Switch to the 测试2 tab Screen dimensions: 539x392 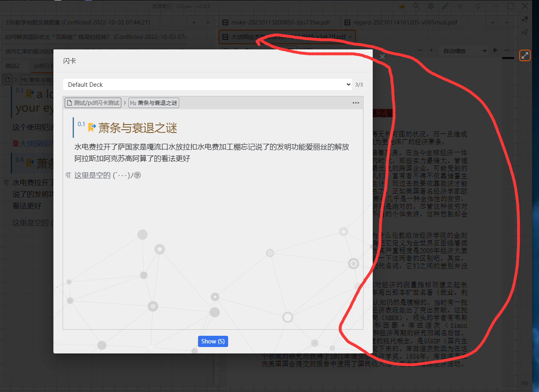tap(12, 66)
